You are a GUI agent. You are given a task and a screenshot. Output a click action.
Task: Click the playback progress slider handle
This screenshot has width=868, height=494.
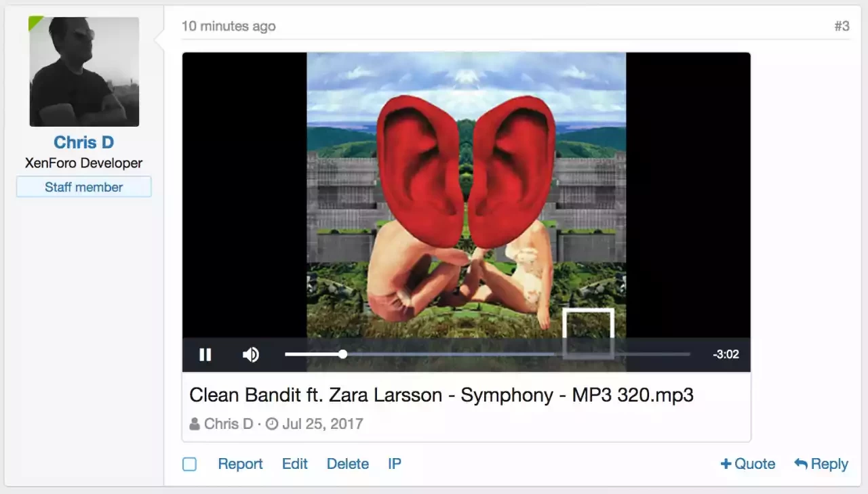(x=343, y=354)
